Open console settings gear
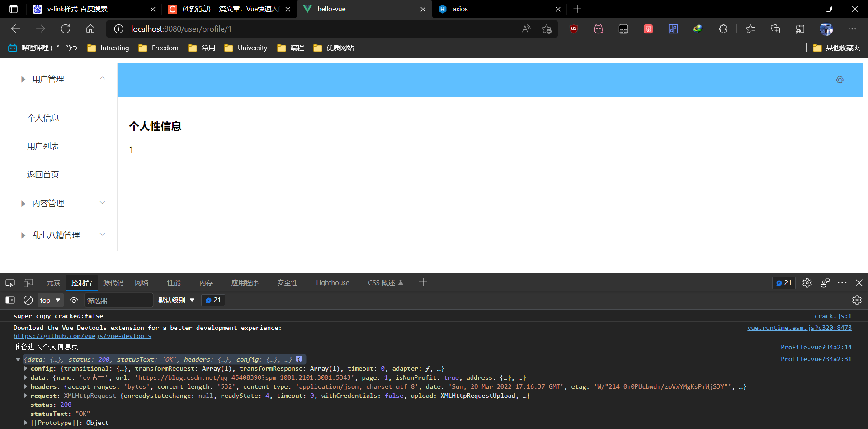This screenshot has width=868, height=429. pyautogui.click(x=857, y=300)
